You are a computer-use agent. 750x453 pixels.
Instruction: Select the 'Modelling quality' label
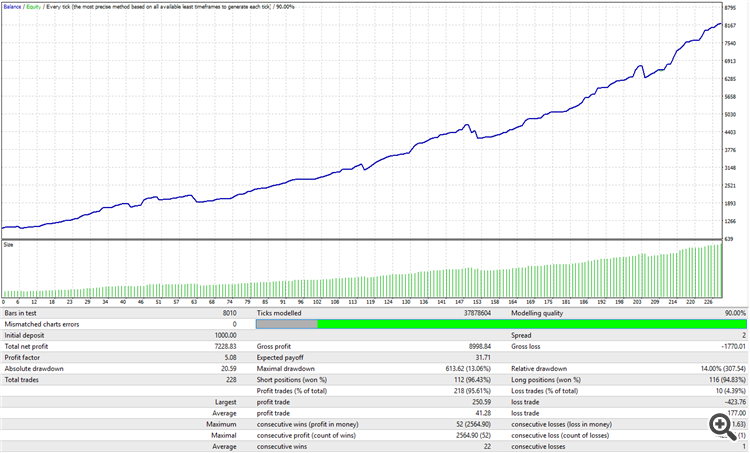point(537,313)
